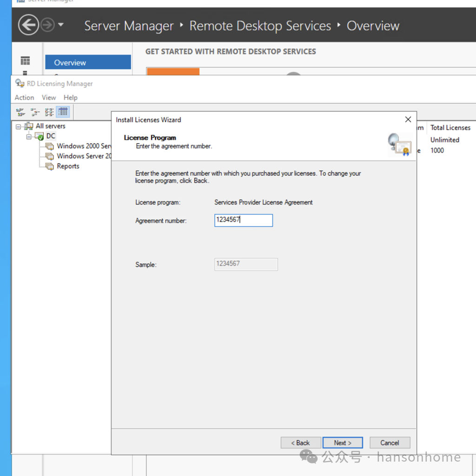
Task: Select the list view toolbar icon
Action: pyautogui.click(x=49, y=112)
